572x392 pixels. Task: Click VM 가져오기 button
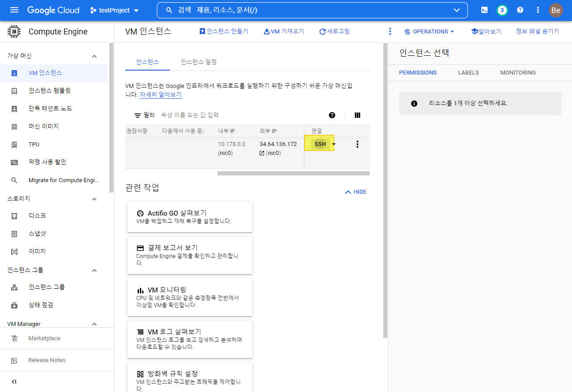tap(284, 31)
